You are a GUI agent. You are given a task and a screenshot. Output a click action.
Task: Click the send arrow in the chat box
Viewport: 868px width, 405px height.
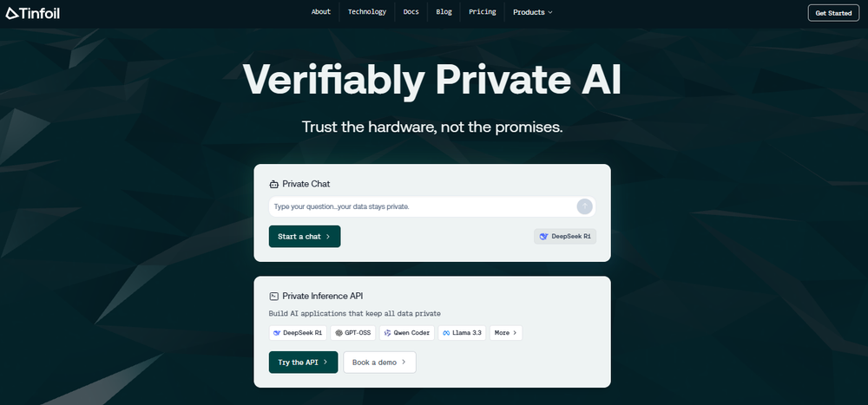point(584,206)
